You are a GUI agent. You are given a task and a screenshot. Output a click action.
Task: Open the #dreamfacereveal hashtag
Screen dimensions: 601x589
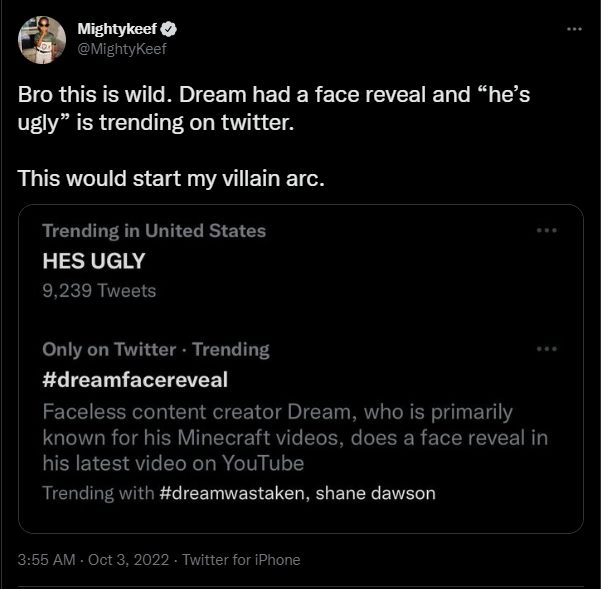tap(135, 380)
